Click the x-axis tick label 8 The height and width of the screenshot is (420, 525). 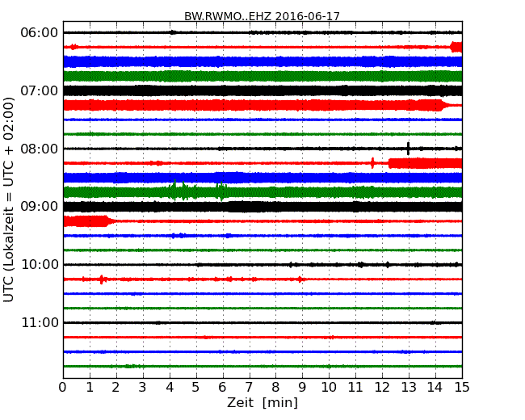point(275,388)
